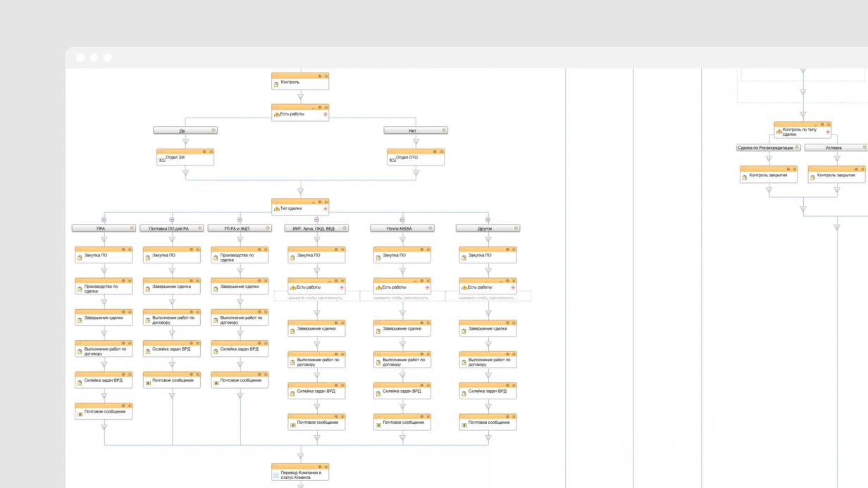Open gear settings for Перевод Компании в статус Клиента
Image resolution: width=868 pixels, height=488 pixels.
click(319, 466)
